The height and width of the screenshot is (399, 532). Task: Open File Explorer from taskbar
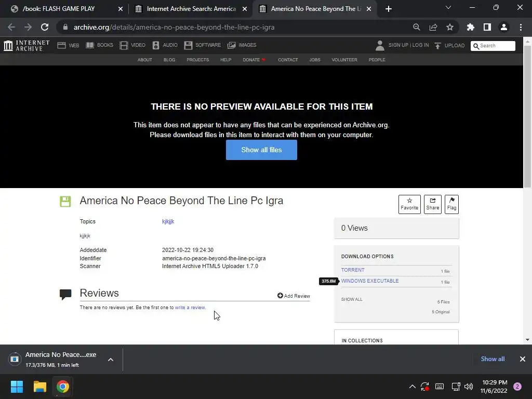tap(39, 387)
